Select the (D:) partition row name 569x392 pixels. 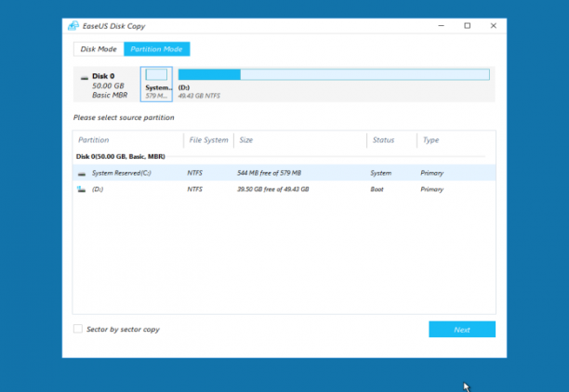98,189
